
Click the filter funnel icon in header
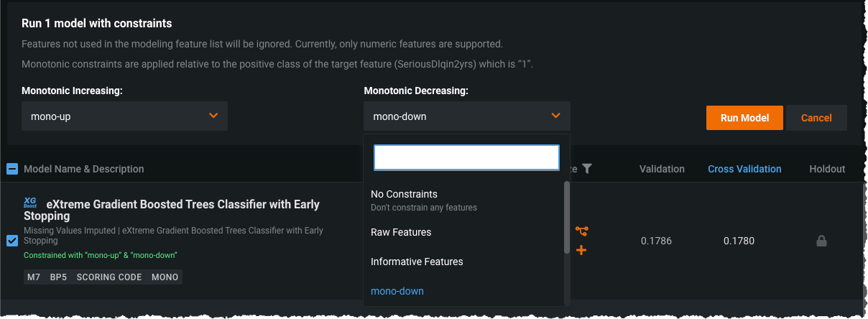(x=587, y=169)
